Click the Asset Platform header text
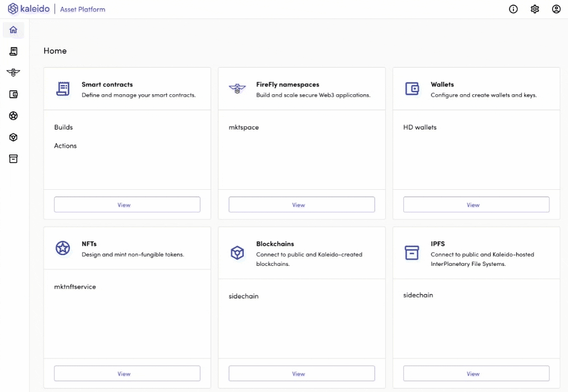568x392 pixels. point(82,10)
